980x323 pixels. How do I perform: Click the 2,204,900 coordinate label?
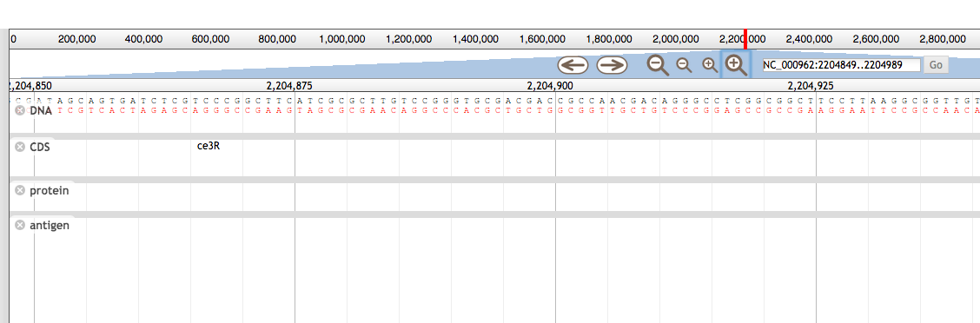[x=550, y=86]
